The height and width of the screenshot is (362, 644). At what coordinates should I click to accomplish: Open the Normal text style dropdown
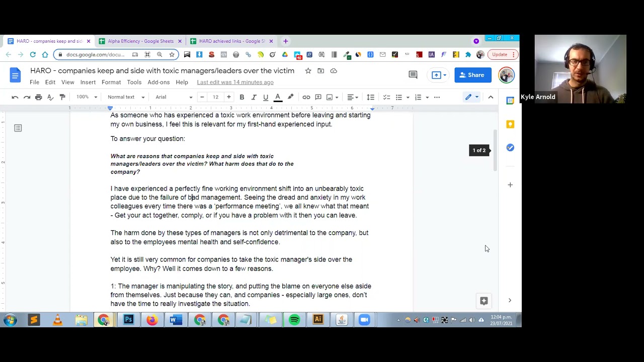coord(126,97)
